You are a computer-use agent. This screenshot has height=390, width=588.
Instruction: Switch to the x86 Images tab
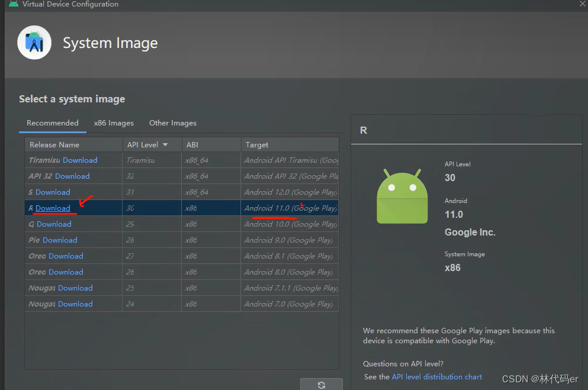pyautogui.click(x=114, y=123)
